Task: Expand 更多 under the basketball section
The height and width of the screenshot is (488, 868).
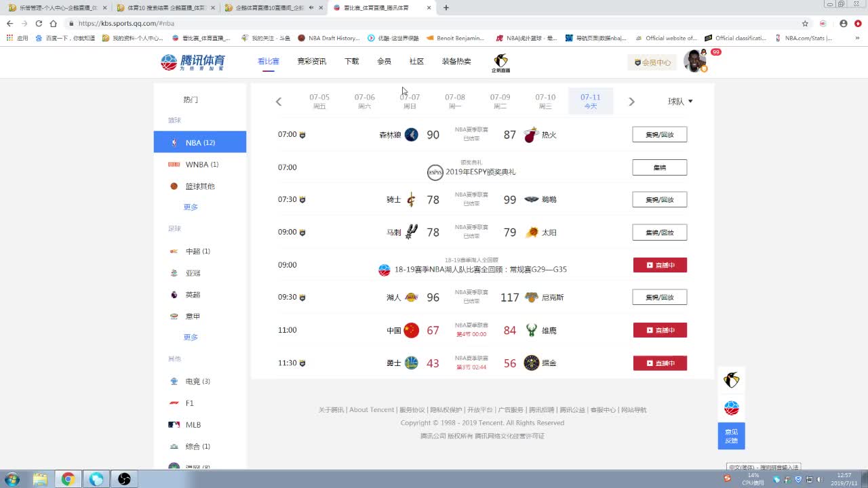Action: [x=191, y=207]
